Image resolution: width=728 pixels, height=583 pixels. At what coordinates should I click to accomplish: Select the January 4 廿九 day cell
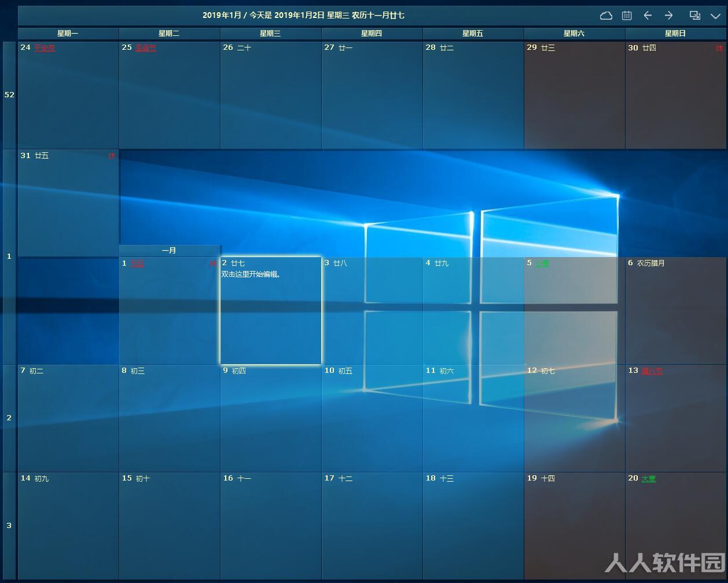[x=473, y=310]
